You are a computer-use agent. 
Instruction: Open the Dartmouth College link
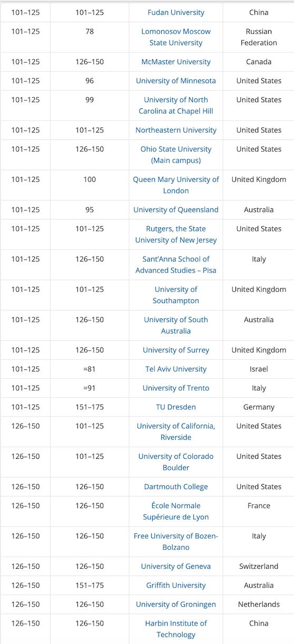(x=176, y=487)
